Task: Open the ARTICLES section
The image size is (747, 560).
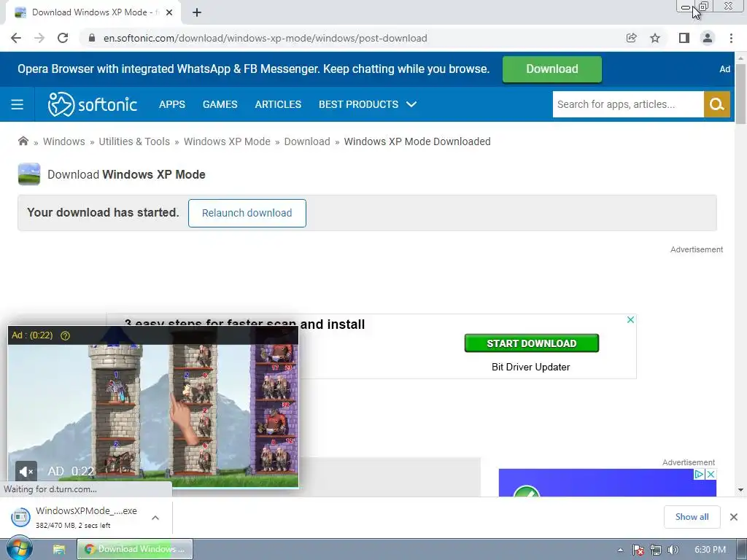Action: click(278, 104)
